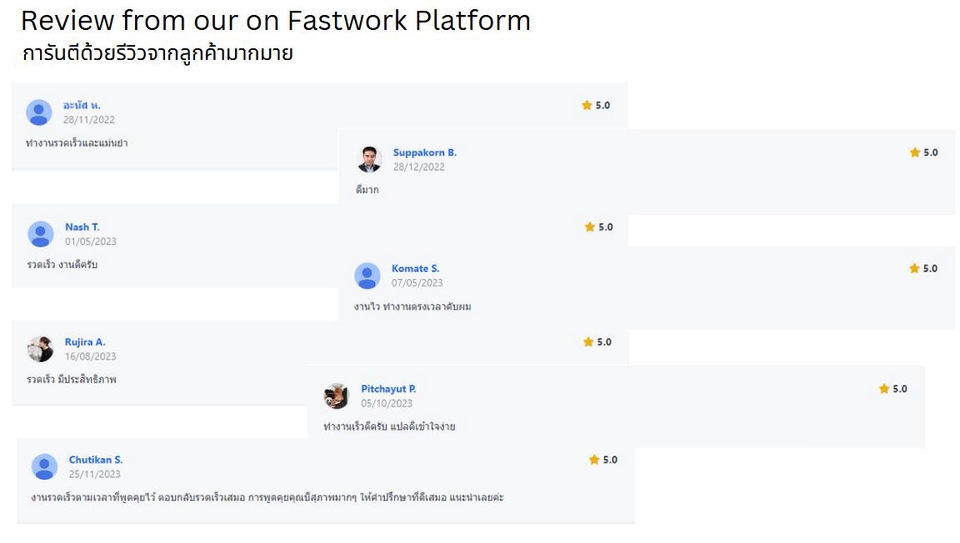This screenshot has width=960, height=543.
Task: Click Chutikan S. default avatar icon
Action: [x=45, y=467]
